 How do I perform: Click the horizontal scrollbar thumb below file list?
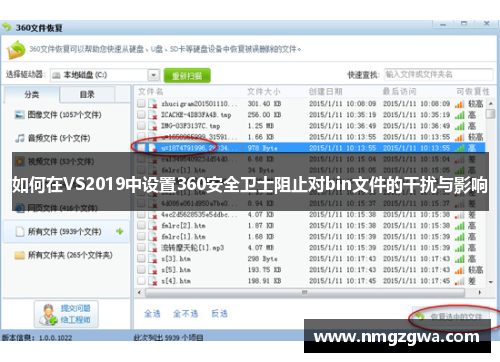click(x=305, y=293)
